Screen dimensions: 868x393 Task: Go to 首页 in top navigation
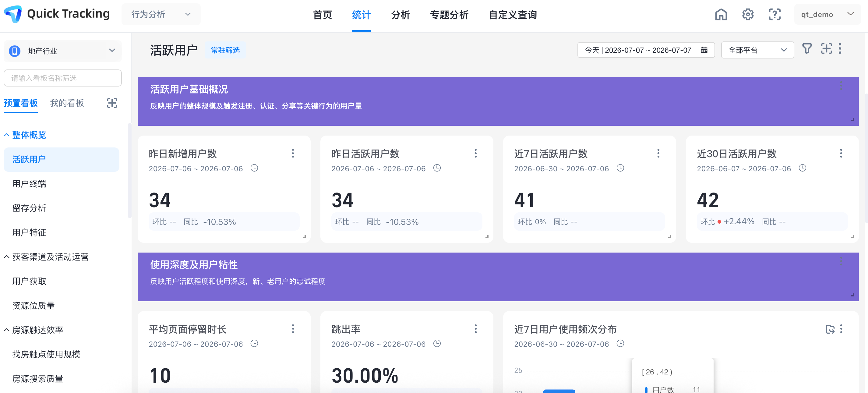click(x=323, y=15)
